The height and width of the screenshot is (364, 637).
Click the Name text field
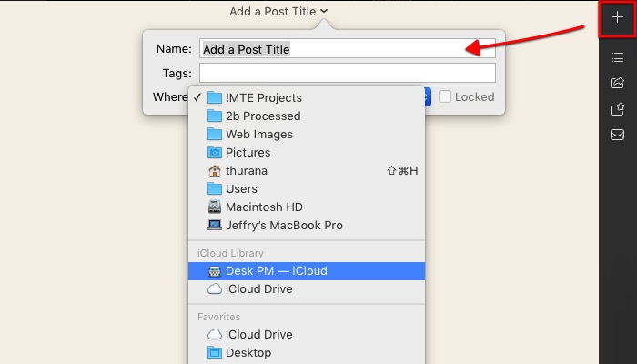tap(347, 49)
